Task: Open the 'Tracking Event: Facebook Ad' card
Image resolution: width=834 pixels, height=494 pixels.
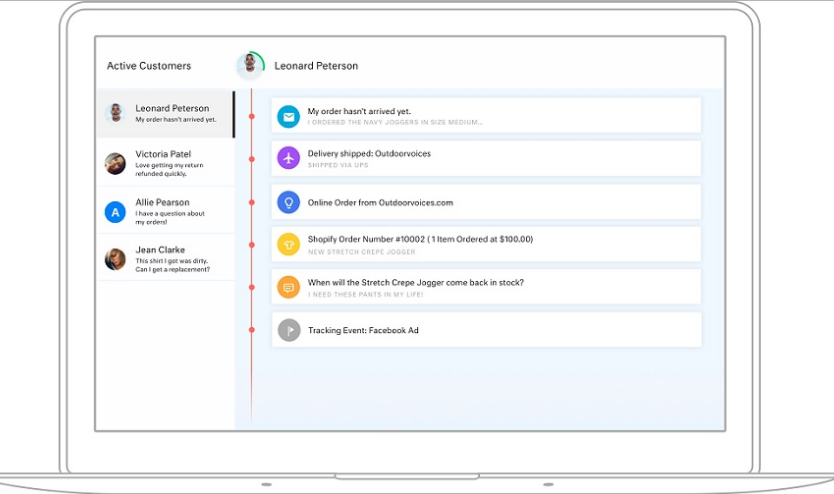Action: (x=486, y=330)
